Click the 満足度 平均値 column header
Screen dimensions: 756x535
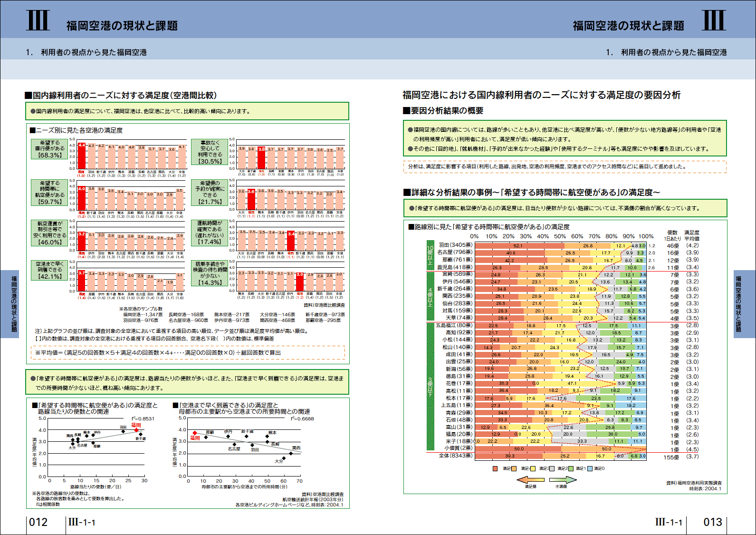pyautogui.click(x=692, y=235)
